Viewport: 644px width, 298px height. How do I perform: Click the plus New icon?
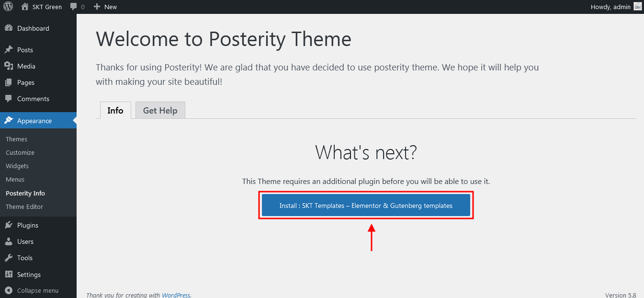97,7
